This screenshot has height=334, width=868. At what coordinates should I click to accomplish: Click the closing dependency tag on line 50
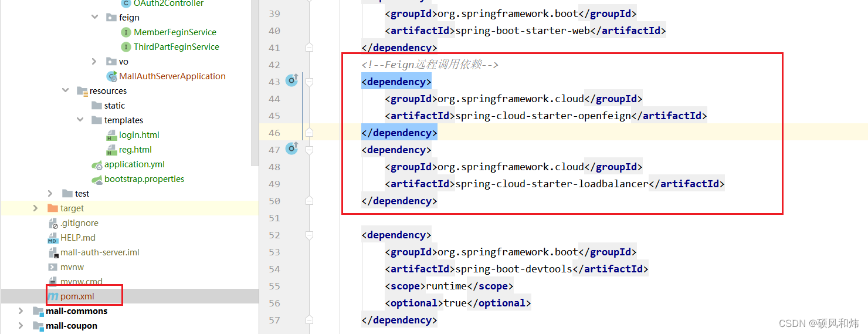tap(399, 201)
